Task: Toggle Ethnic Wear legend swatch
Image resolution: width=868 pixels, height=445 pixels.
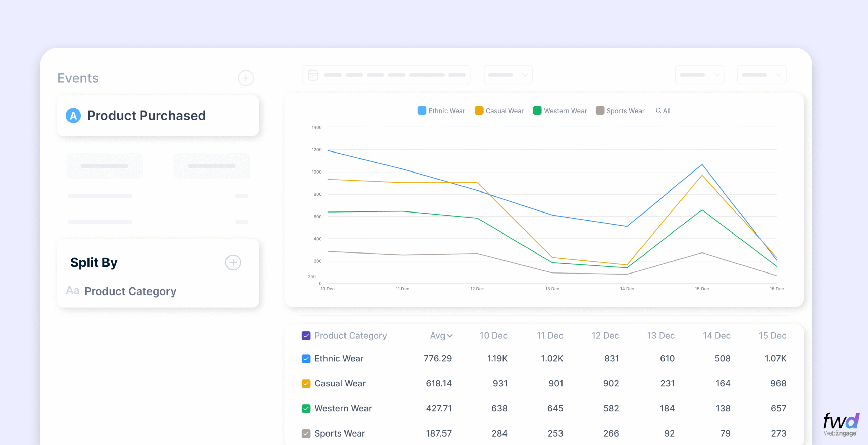Action: tap(422, 110)
